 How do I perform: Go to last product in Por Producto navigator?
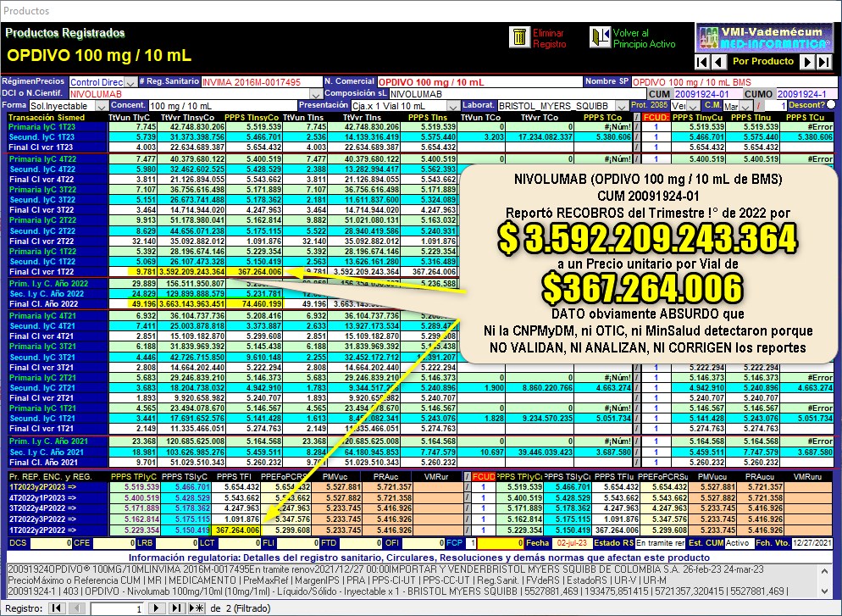pos(824,62)
